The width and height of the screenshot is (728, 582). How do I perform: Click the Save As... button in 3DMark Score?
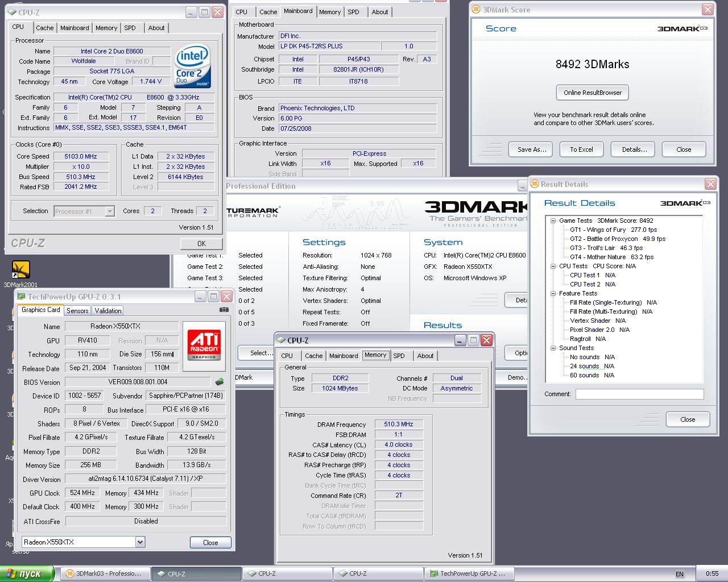(532, 149)
